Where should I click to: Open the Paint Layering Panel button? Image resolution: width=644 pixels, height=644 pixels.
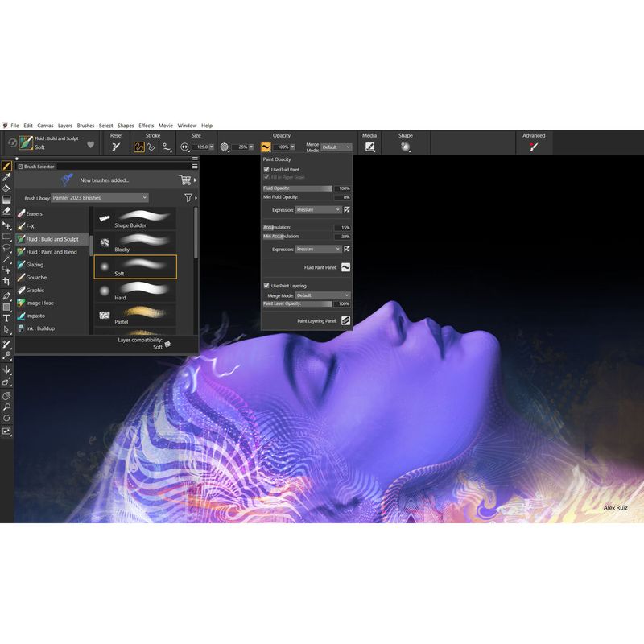(346, 320)
